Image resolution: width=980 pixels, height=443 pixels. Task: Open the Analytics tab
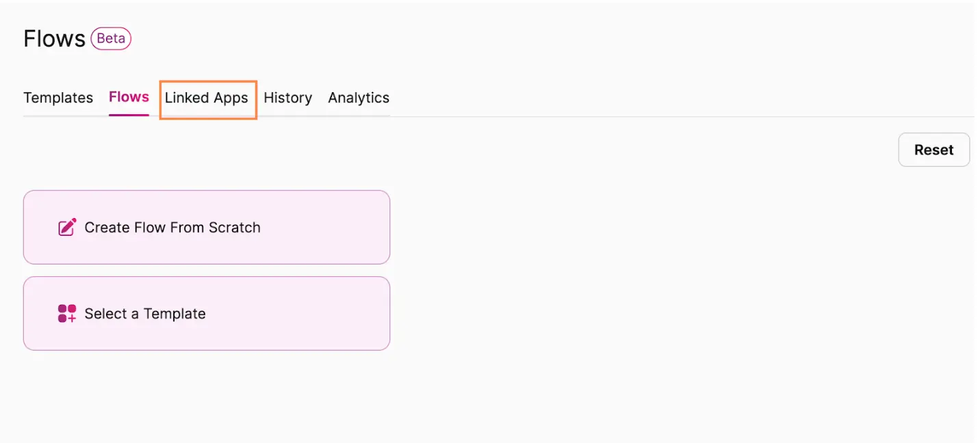pyautogui.click(x=359, y=98)
